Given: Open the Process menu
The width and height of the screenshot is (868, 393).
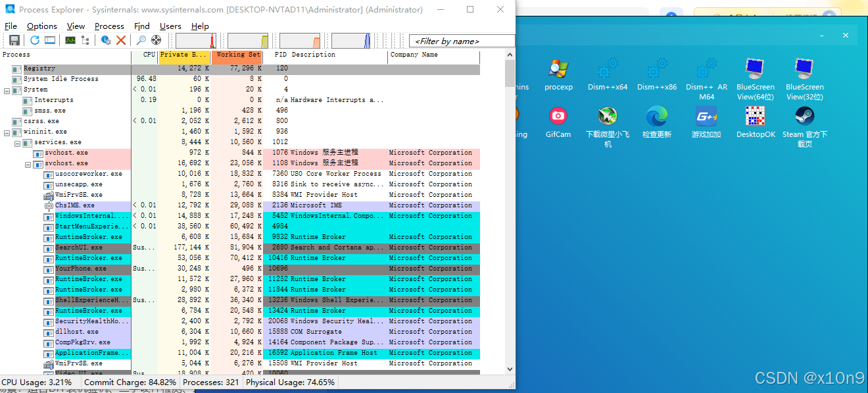Looking at the screenshot, I should tap(109, 26).
